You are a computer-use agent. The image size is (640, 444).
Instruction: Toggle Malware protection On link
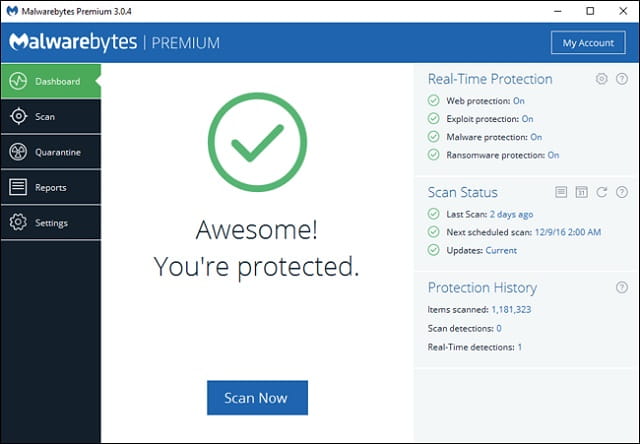[536, 137]
